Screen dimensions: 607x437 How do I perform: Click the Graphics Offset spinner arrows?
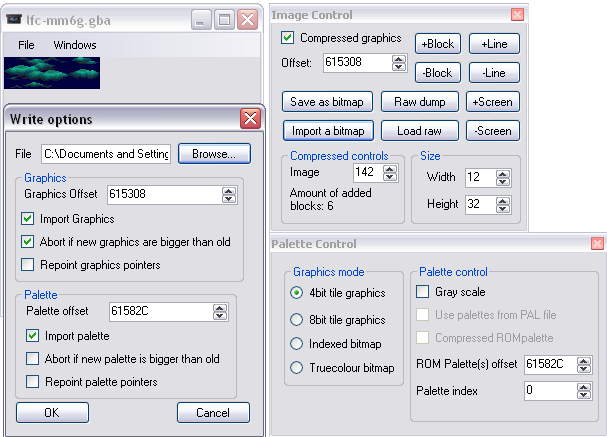tap(227, 194)
